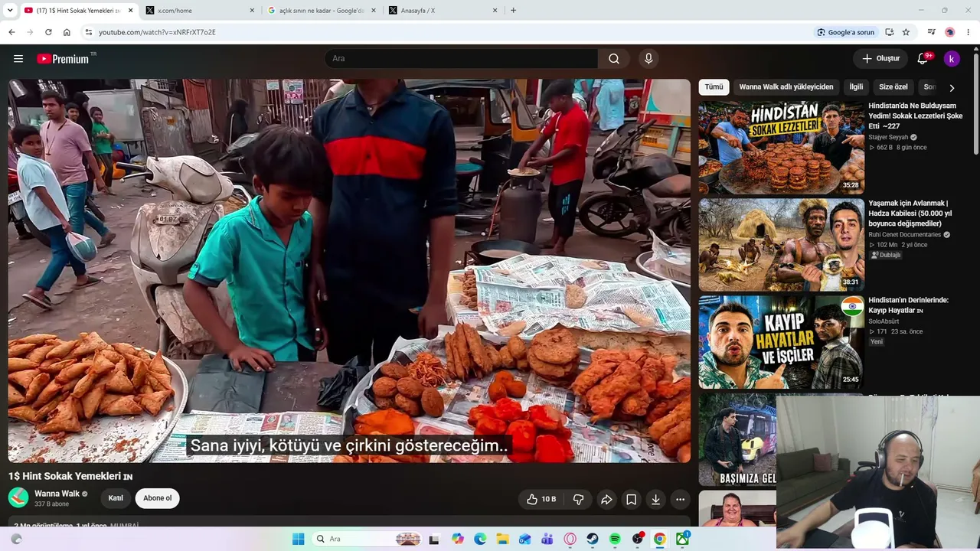Click the Oluştur create button

tap(880, 59)
